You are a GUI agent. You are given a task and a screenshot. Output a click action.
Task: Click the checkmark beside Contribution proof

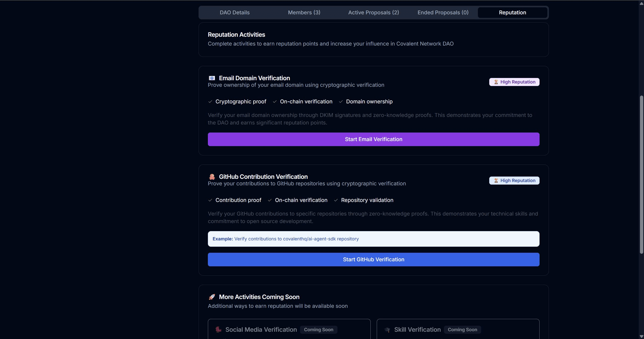tap(210, 200)
